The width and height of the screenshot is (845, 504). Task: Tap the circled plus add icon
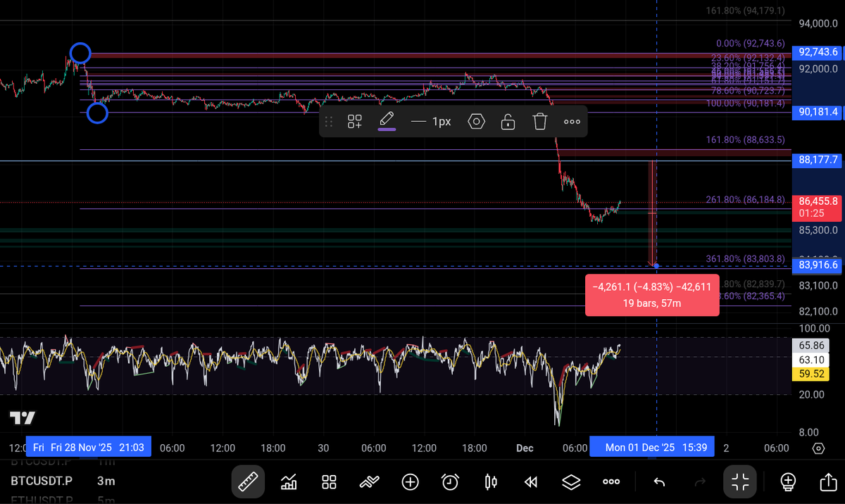(410, 482)
